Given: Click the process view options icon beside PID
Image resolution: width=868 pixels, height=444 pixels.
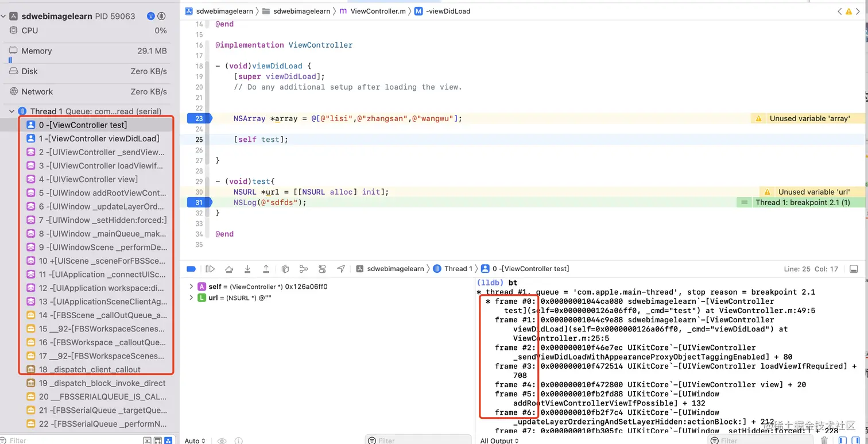Looking at the screenshot, I should tap(161, 16).
